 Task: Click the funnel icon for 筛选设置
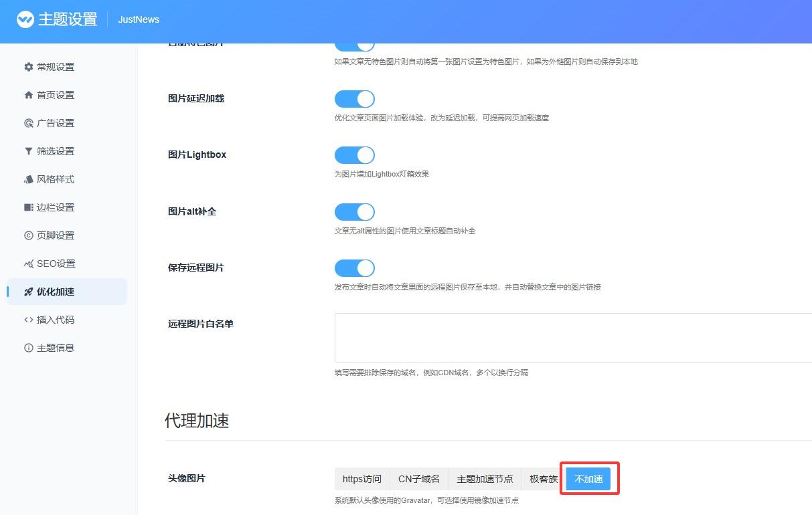click(x=28, y=151)
